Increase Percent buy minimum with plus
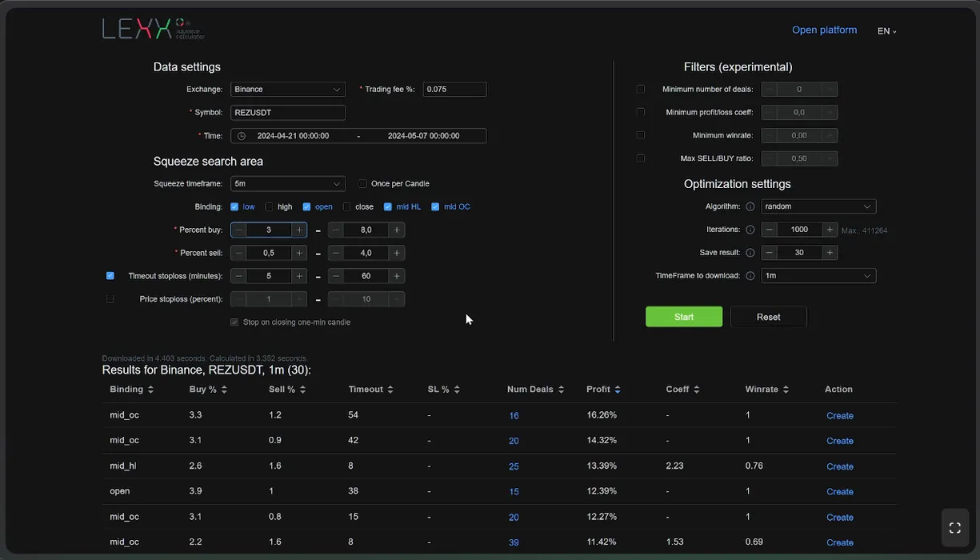Image resolution: width=980 pixels, height=560 pixels. [x=299, y=230]
